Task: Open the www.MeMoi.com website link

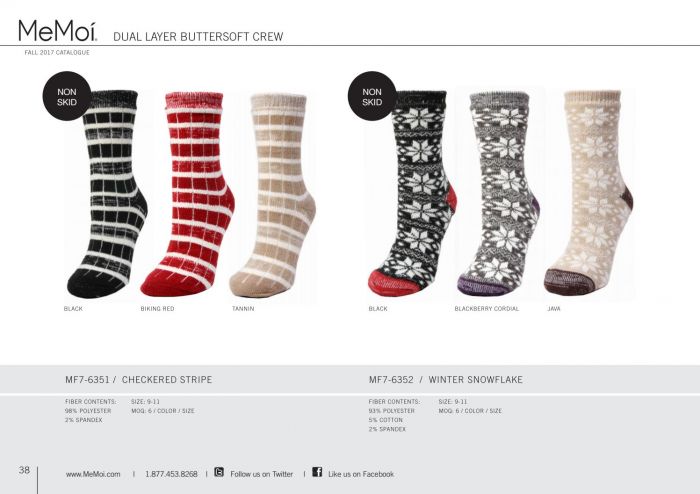Action: click(x=93, y=474)
